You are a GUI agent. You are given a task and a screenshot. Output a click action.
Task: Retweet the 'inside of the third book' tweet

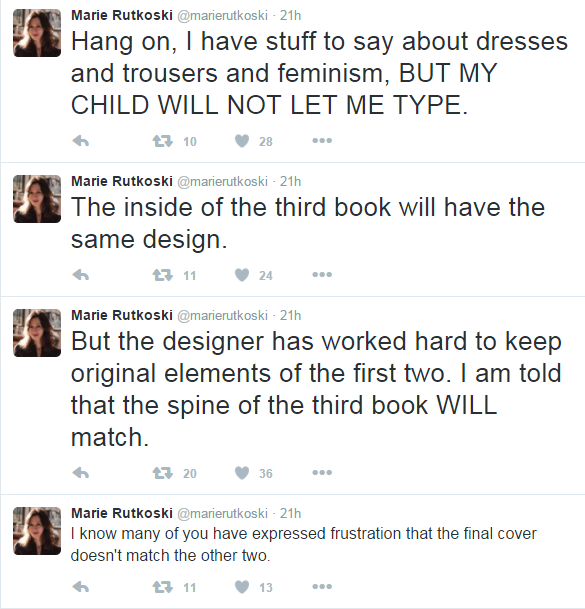point(162,275)
